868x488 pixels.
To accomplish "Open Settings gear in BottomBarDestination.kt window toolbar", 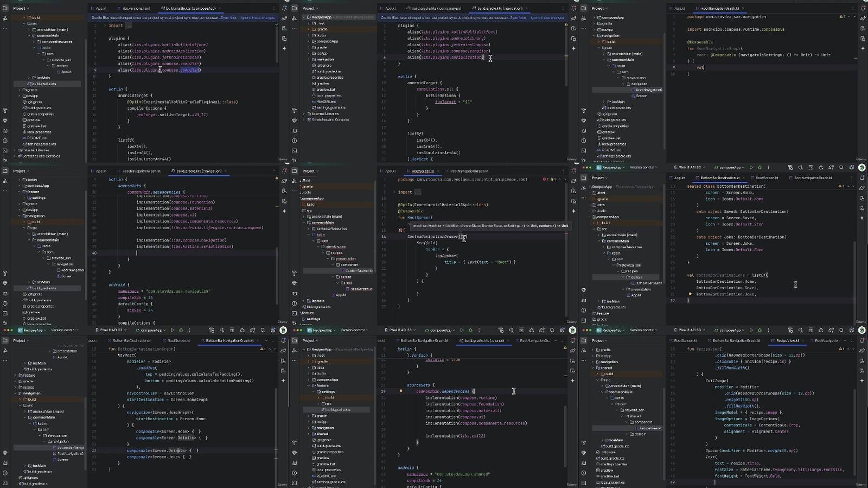I will (852, 167).
